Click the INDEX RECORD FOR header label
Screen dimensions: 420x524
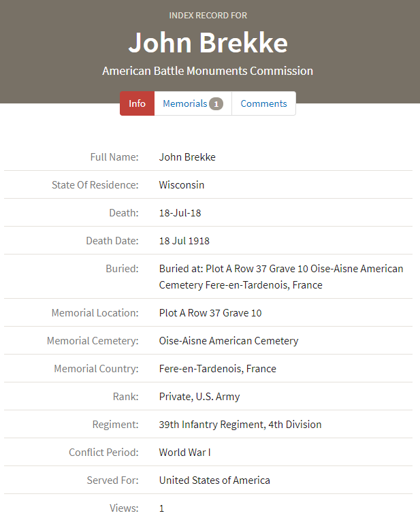pos(208,15)
